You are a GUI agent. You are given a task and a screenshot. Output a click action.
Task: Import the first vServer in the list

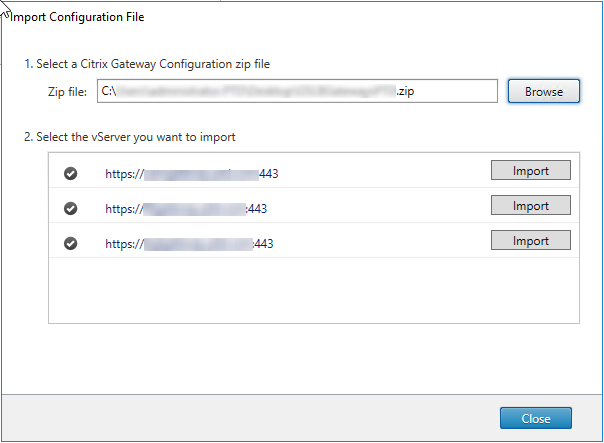click(530, 171)
